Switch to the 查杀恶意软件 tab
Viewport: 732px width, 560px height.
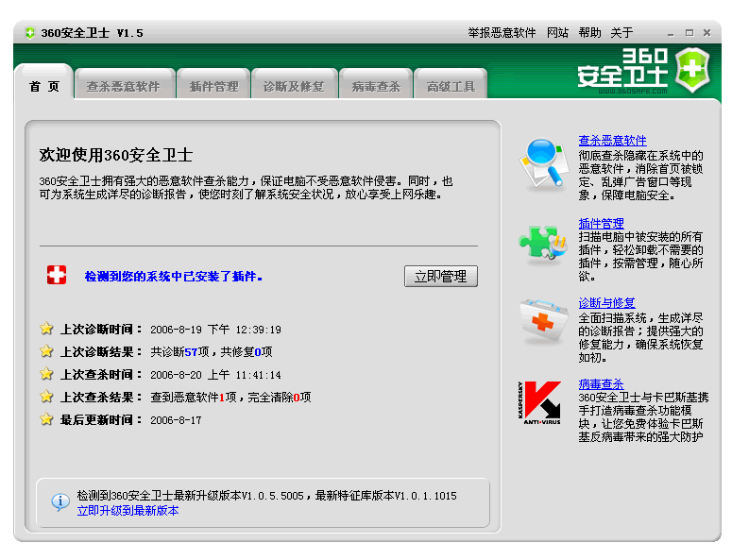click(x=124, y=85)
